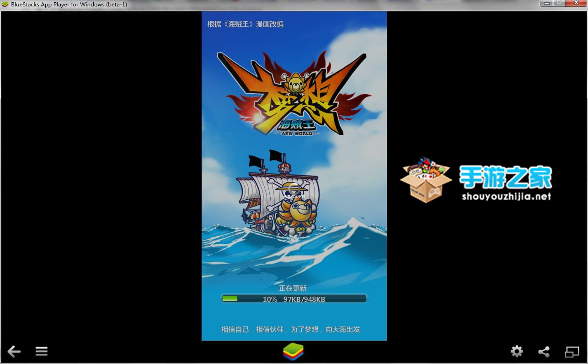Open BlueStacks settings gear
This screenshot has height=364, width=588.
(517, 351)
